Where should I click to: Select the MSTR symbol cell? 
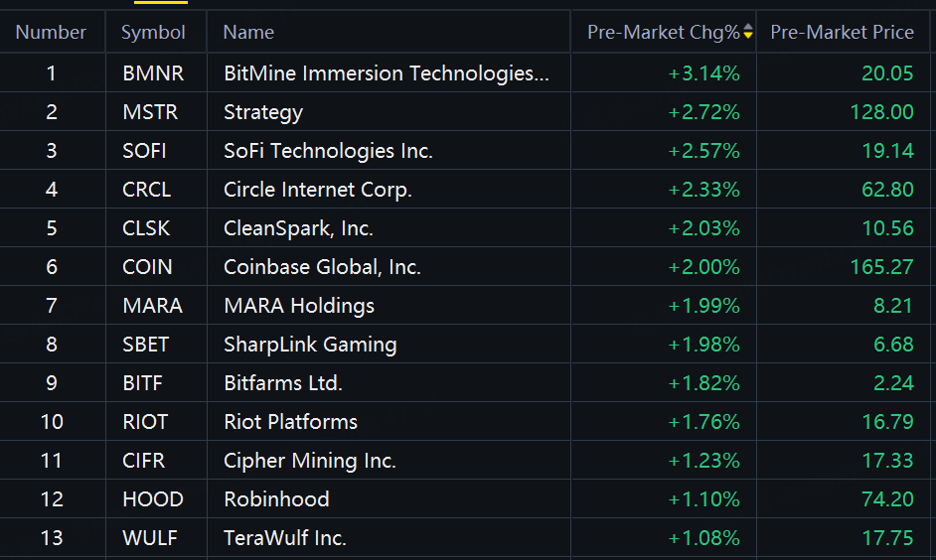coord(150,112)
